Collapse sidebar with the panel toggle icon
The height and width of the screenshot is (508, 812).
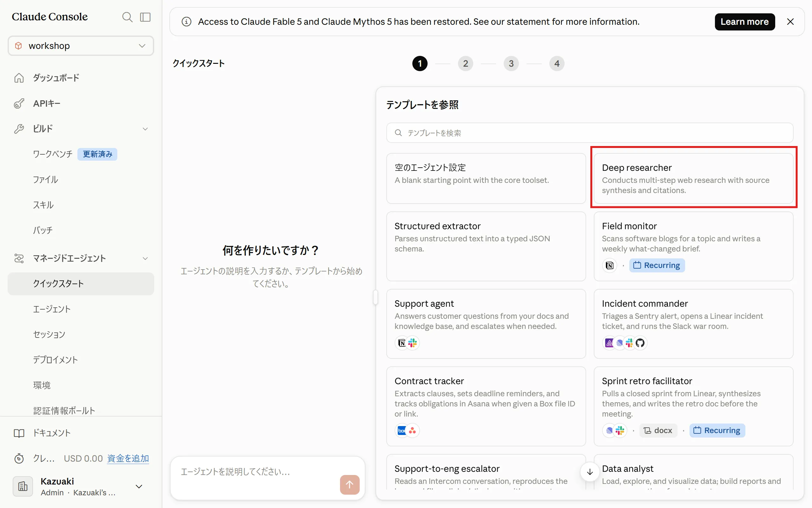pos(145,17)
